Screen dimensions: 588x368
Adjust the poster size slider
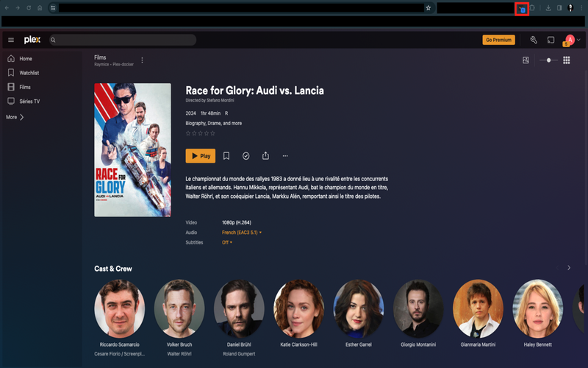pyautogui.click(x=548, y=60)
